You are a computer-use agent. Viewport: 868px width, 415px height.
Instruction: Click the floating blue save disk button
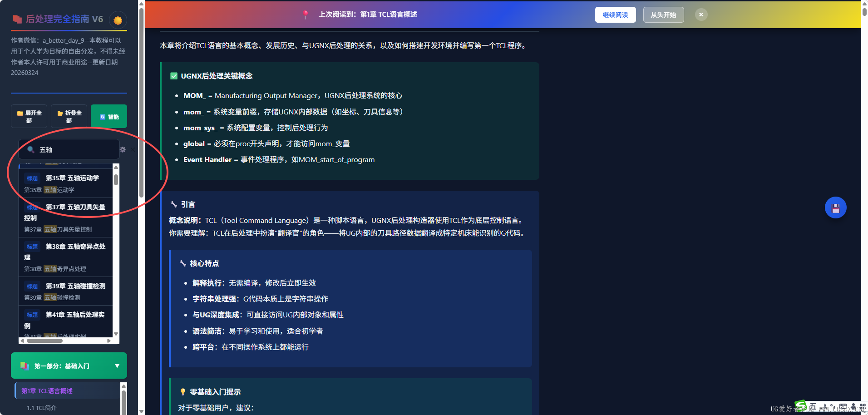pyautogui.click(x=835, y=208)
